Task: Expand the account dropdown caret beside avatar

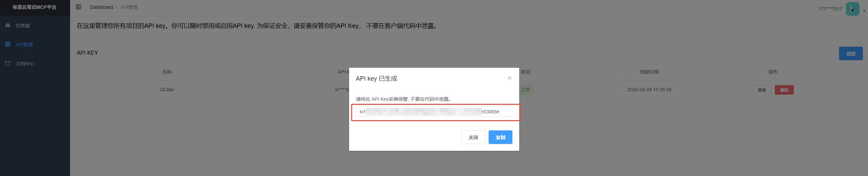Action: (x=864, y=11)
